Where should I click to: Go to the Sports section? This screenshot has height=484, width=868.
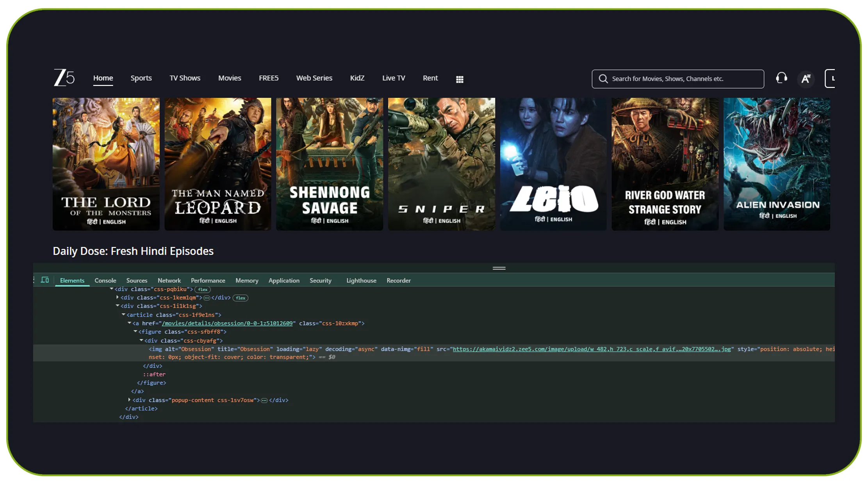point(141,78)
